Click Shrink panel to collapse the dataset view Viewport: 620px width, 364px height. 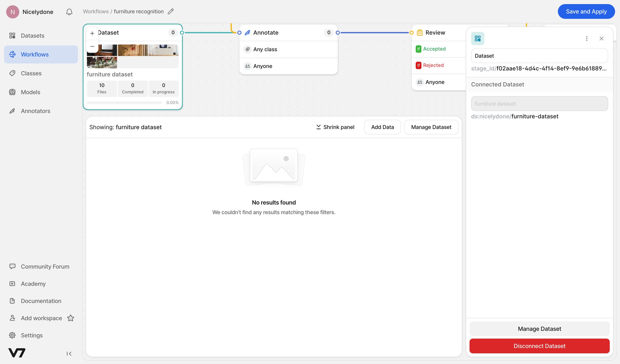[x=335, y=127]
